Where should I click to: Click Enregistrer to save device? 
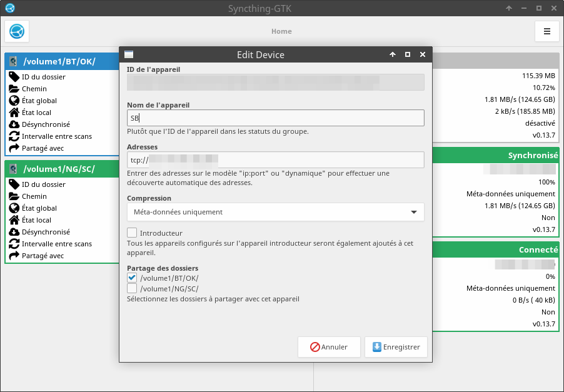(x=396, y=347)
